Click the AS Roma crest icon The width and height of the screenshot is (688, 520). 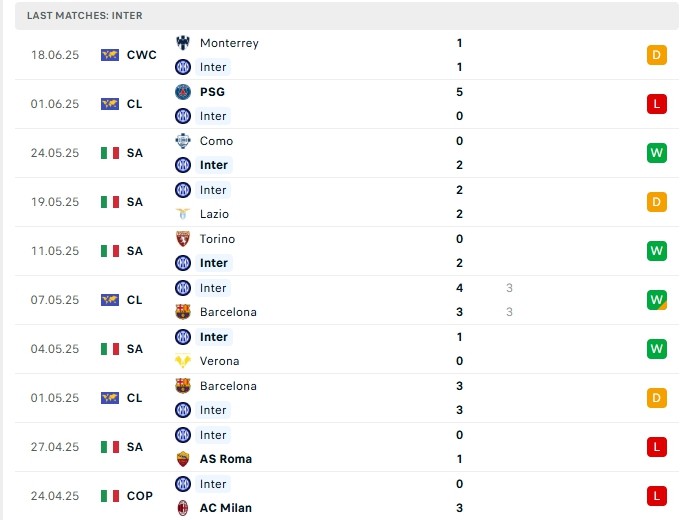coord(182,459)
